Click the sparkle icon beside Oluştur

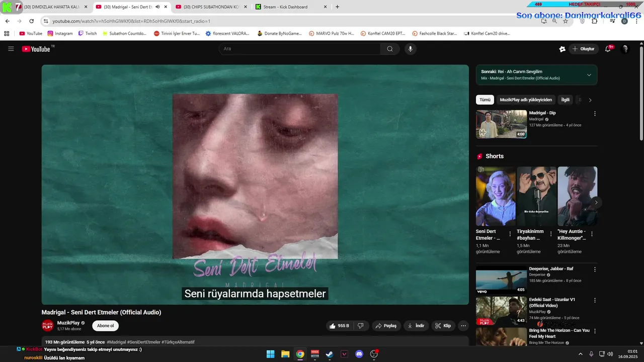pyautogui.click(x=562, y=49)
